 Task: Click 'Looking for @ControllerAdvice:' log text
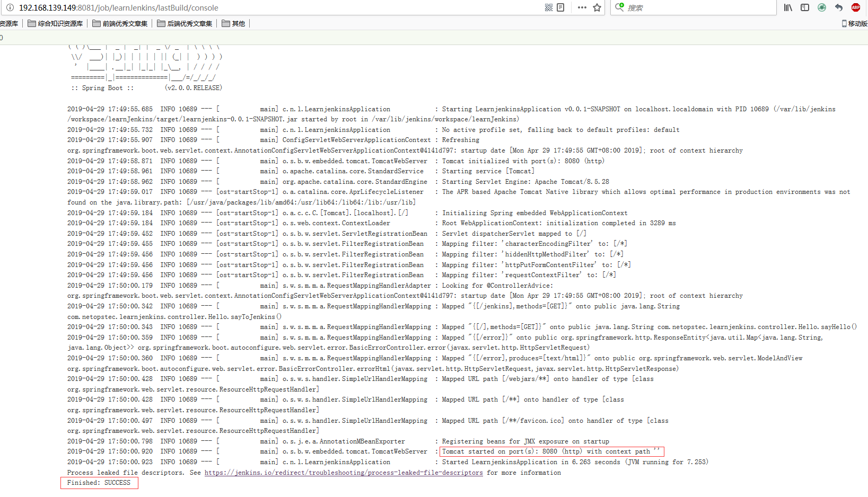(497, 286)
